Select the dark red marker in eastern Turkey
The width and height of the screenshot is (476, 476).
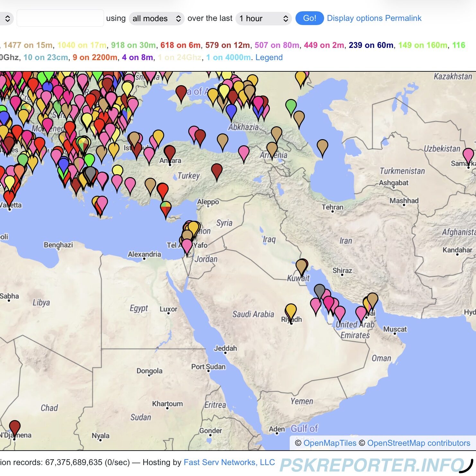pyautogui.click(x=217, y=170)
